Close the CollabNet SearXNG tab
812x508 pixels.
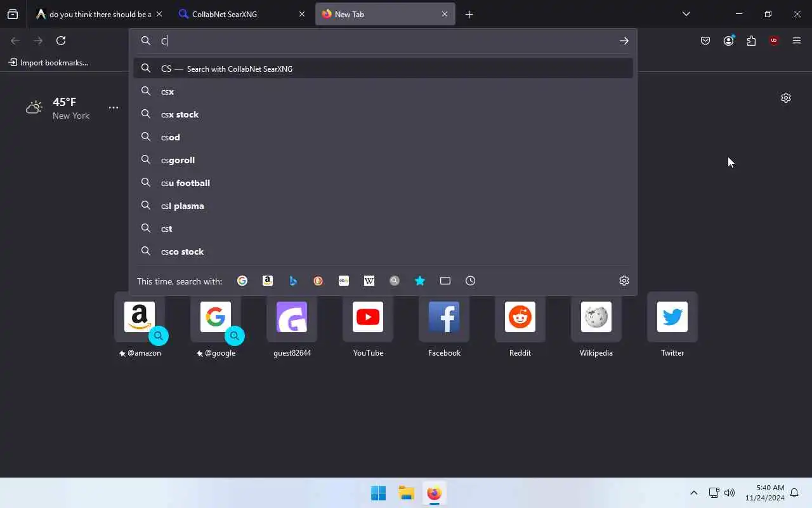pos(302,14)
